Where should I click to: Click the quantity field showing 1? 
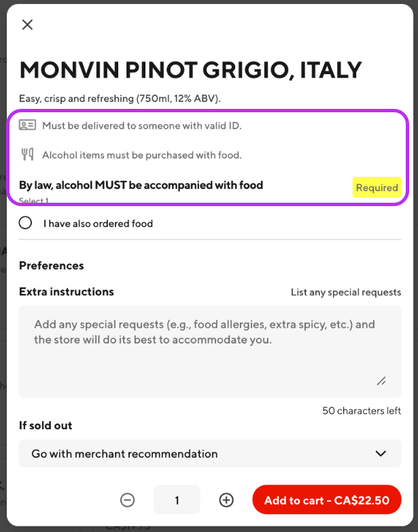(x=177, y=500)
